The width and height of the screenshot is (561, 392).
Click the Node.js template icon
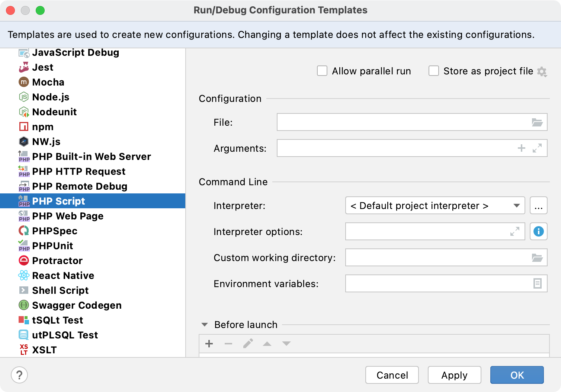(24, 97)
